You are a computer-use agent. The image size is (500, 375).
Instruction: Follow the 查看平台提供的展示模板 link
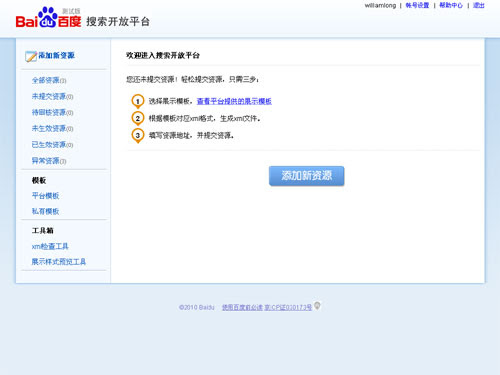(x=234, y=101)
